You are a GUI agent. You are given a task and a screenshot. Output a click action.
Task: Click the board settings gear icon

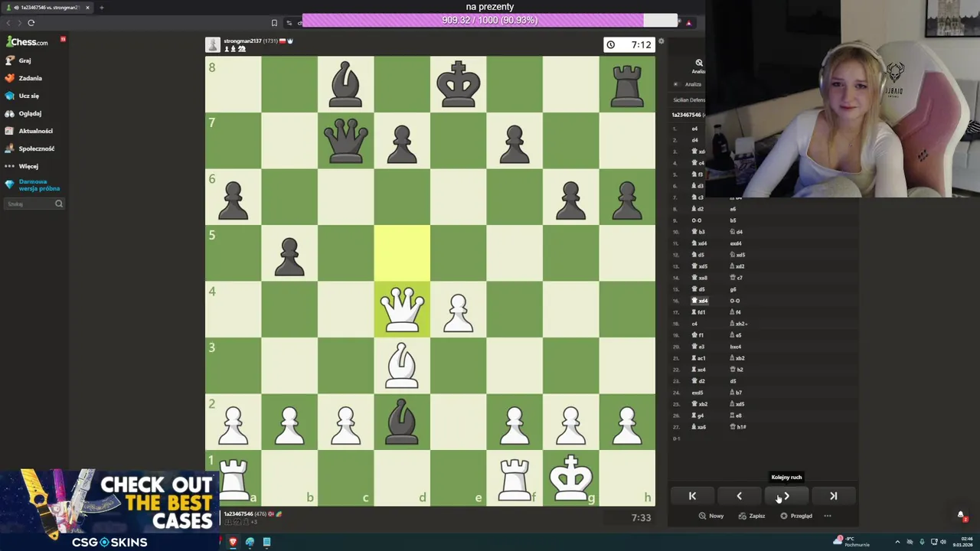(661, 41)
